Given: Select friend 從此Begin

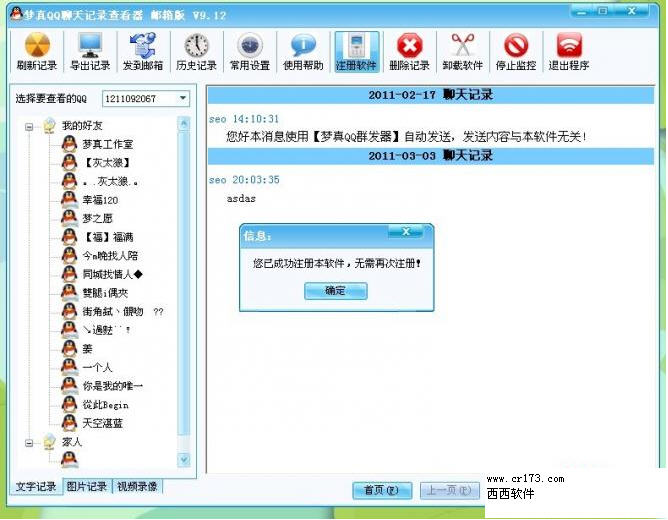Looking at the screenshot, I should pos(105,405).
